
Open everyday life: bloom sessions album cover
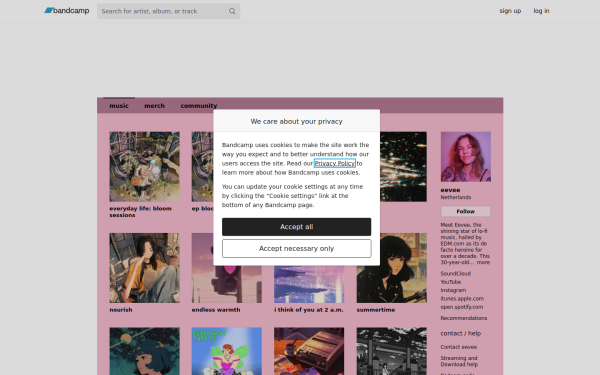[x=144, y=167]
